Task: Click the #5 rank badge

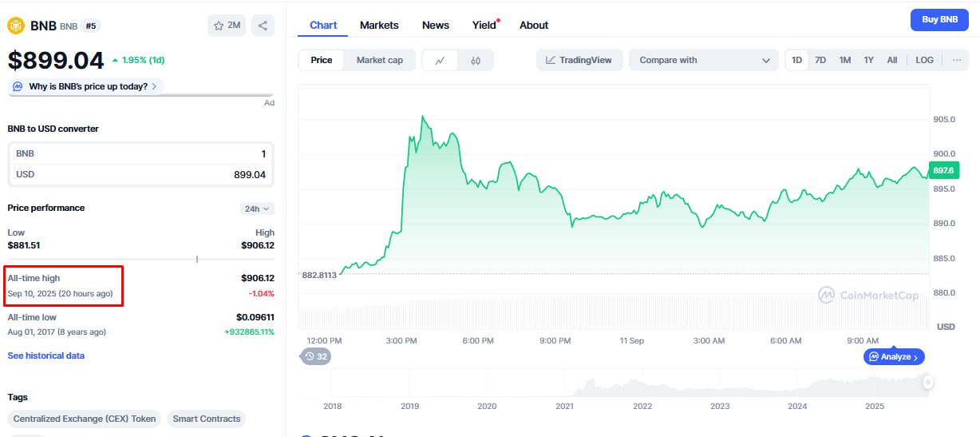Action: [x=90, y=26]
